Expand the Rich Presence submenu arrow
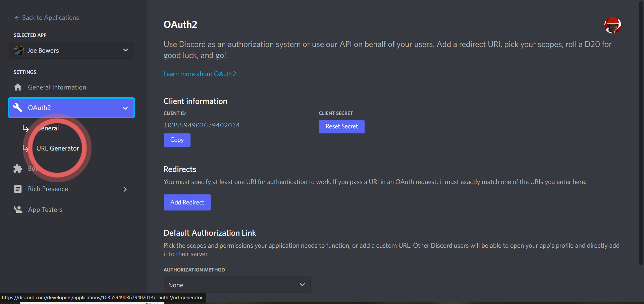 point(125,189)
